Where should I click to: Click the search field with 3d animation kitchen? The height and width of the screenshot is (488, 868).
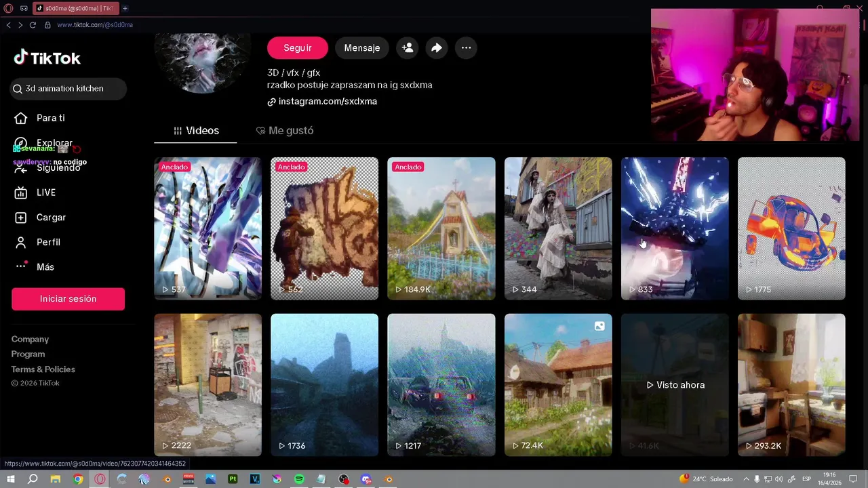click(68, 89)
